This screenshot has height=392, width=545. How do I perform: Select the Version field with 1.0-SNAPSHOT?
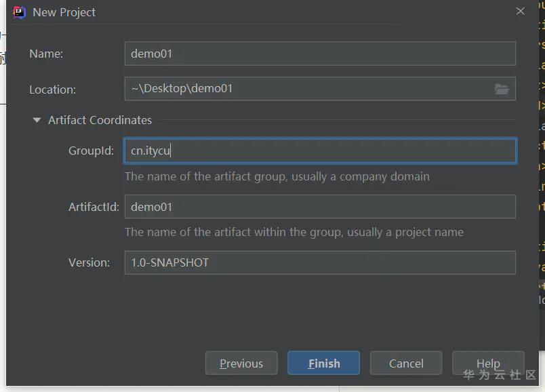(x=320, y=262)
